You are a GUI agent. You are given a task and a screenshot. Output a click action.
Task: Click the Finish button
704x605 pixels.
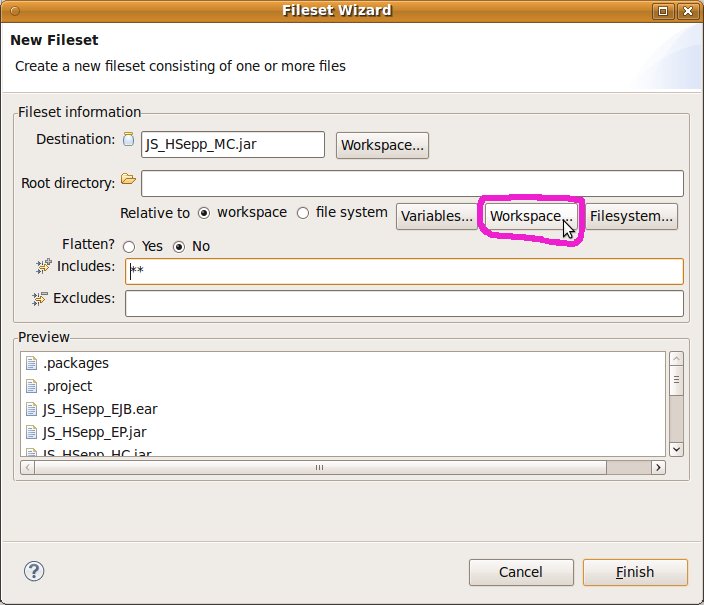[x=635, y=572]
